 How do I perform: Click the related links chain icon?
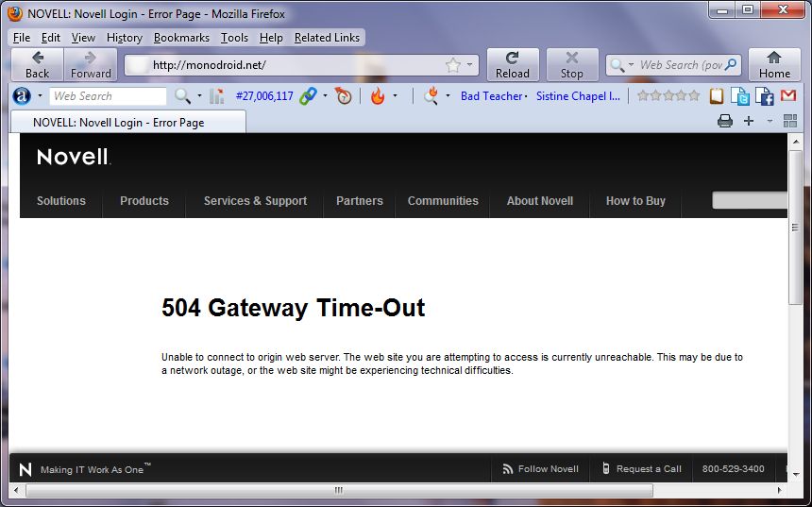308,95
